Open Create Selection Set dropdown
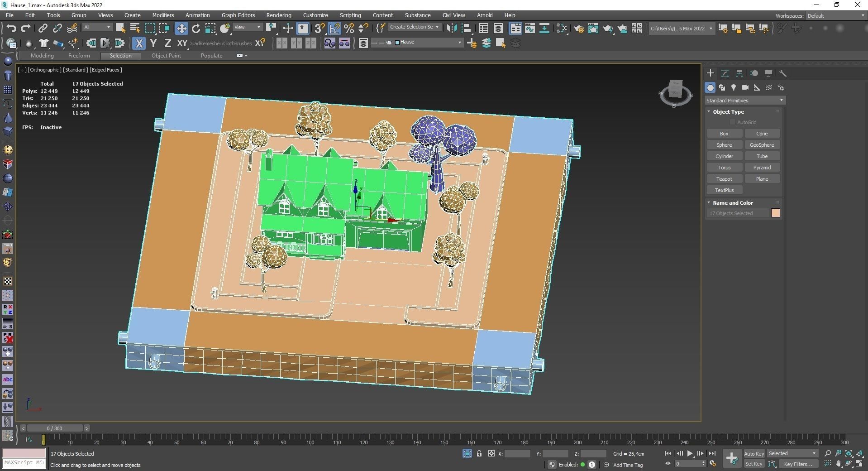 (414, 27)
